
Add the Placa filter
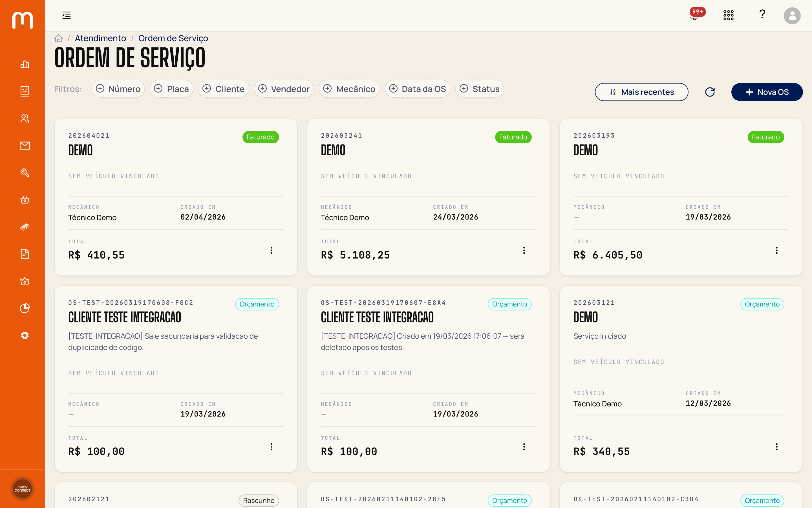coord(171,89)
